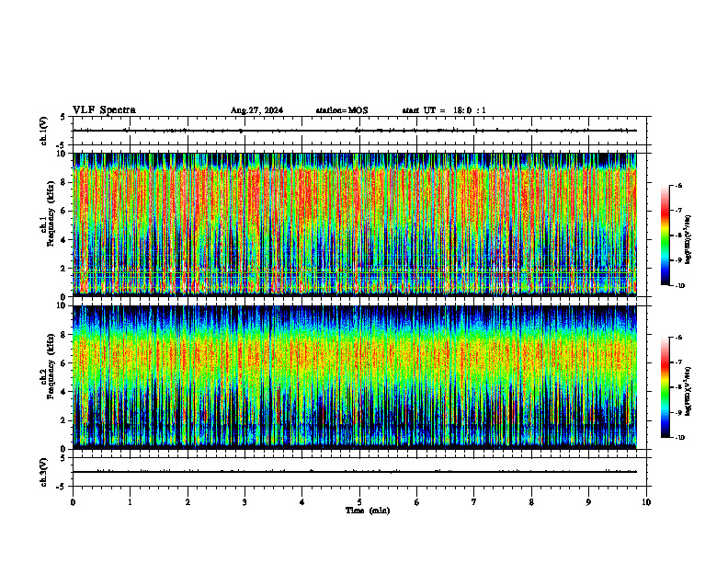728x563 pixels.
Task: Click time axis tick label "2"
Action: tap(188, 502)
